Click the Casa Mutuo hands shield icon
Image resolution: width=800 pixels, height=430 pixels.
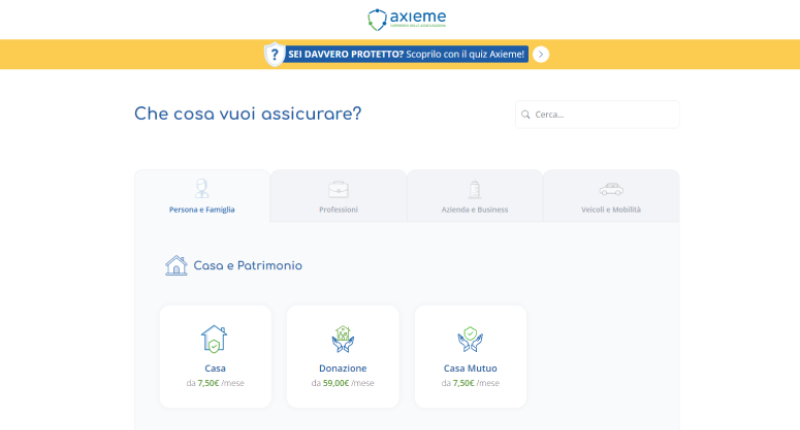(470, 339)
